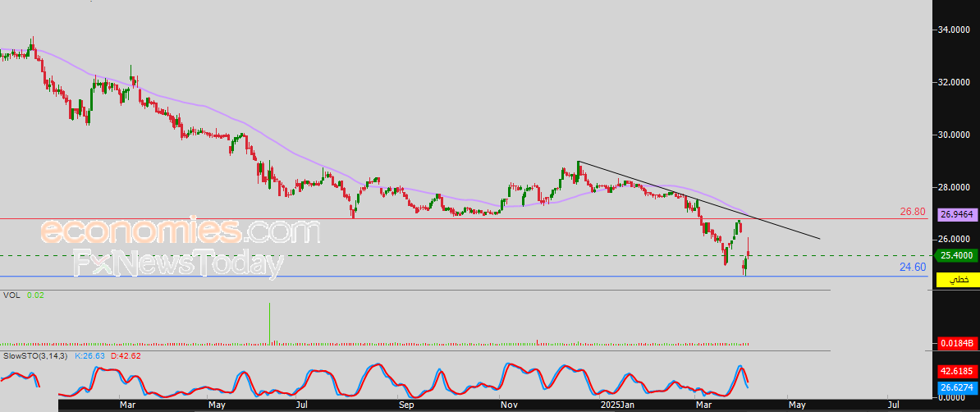The height and width of the screenshot is (412, 980).
Task: Click the first May label on time axis
Action: point(217,405)
